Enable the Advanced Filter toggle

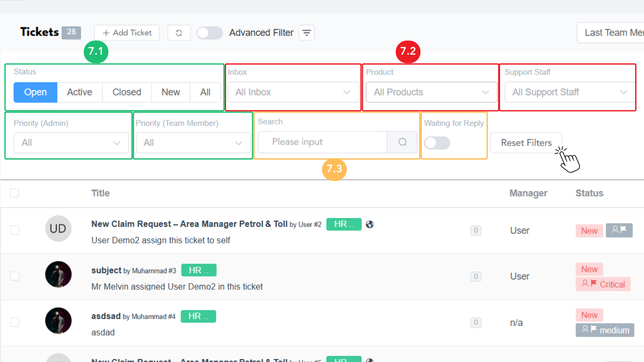209,33
